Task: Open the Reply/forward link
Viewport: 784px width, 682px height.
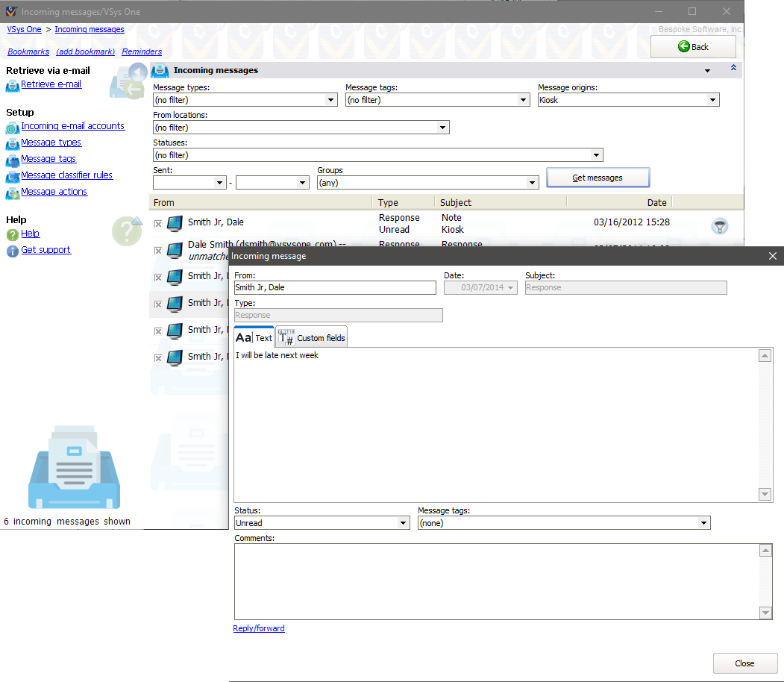Action: (259, 629)
